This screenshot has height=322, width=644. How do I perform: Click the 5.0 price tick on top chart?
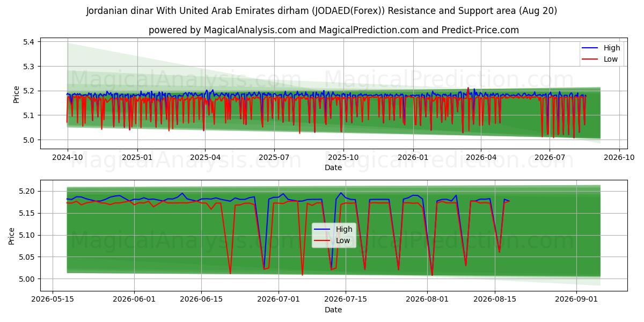coord(29,140)
